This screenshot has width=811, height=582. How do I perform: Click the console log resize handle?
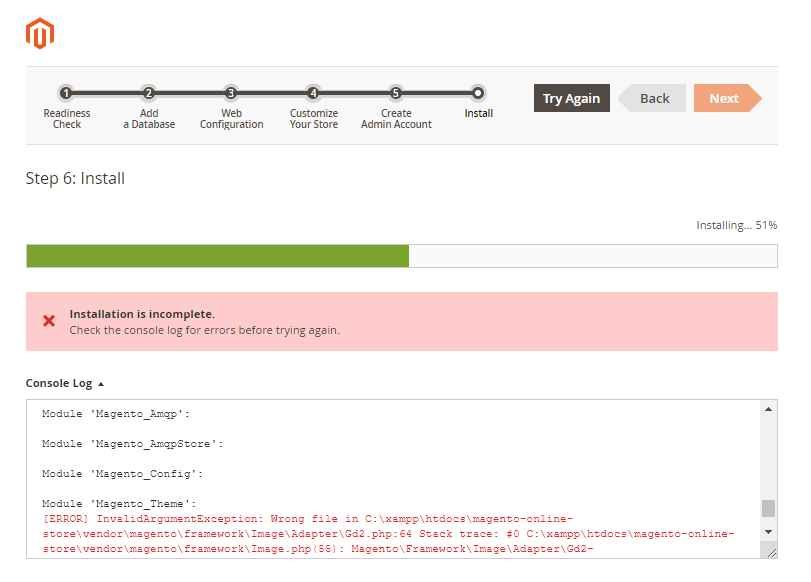pos(768,550)
